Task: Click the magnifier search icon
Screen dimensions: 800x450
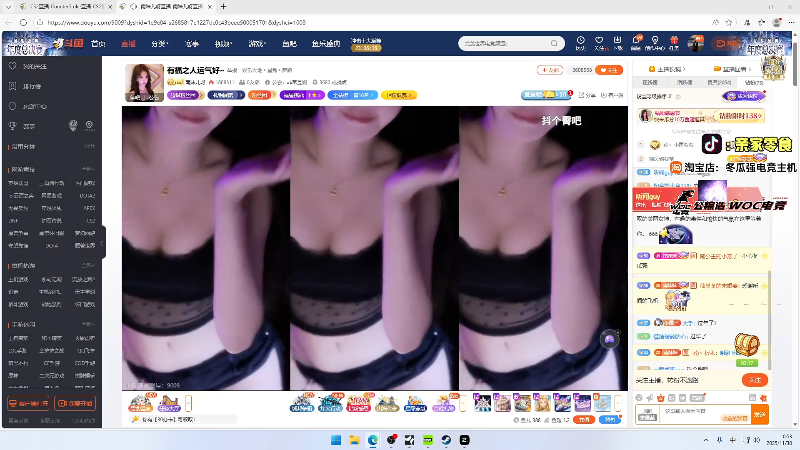Action: coord(554,43)
